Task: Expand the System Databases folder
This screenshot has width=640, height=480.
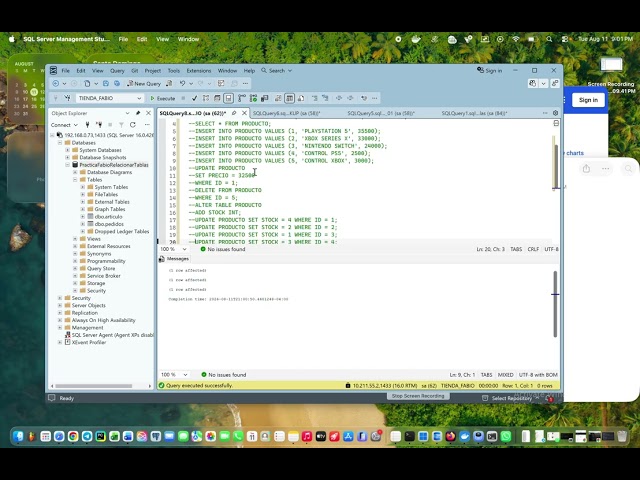Action: pyautogui.click(x=68, y=150)
